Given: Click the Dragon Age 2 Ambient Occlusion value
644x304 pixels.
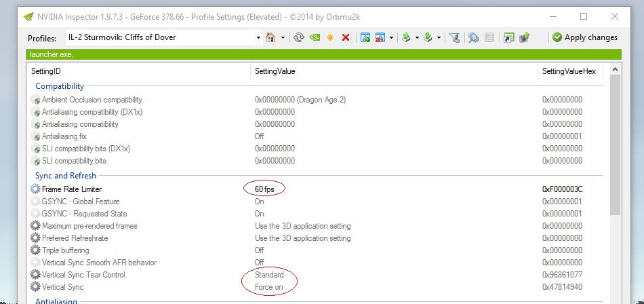Looking at the screenshot, I should (300, 100).
